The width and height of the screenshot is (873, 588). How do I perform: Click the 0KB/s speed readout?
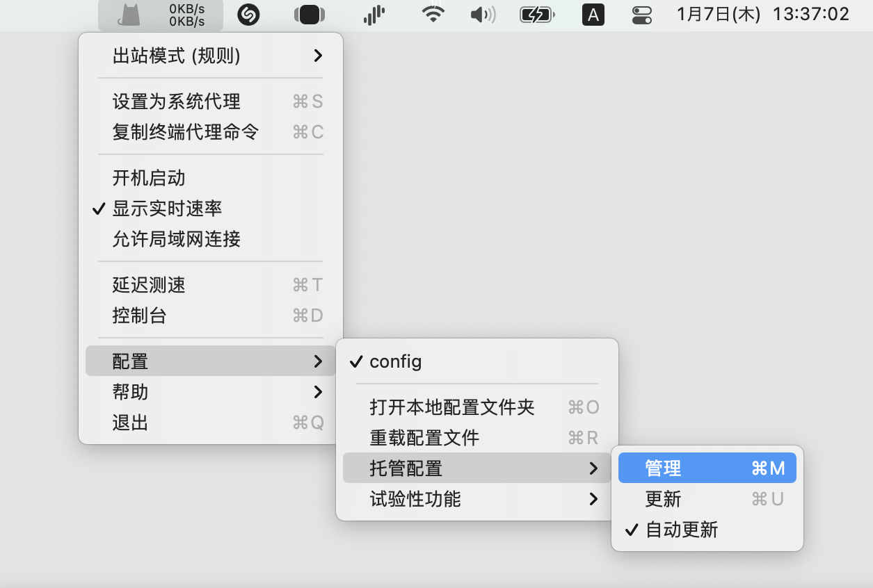coord(187,15)
